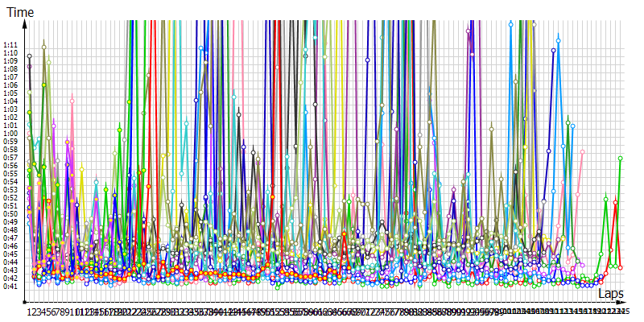Click the 0:50 tick label on the time axis
This screenshot has width=644, height=322.
point(10,214)
